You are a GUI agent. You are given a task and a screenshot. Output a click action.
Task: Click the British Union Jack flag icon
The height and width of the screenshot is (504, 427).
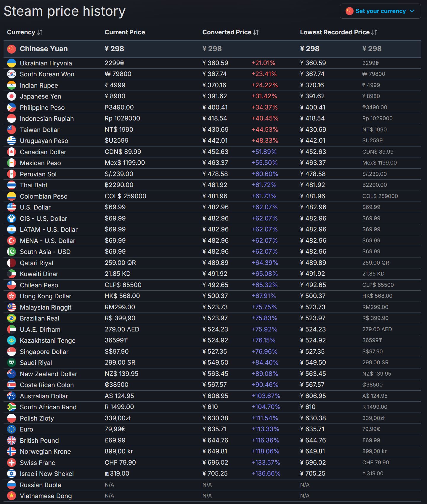(x=12, y=440)
